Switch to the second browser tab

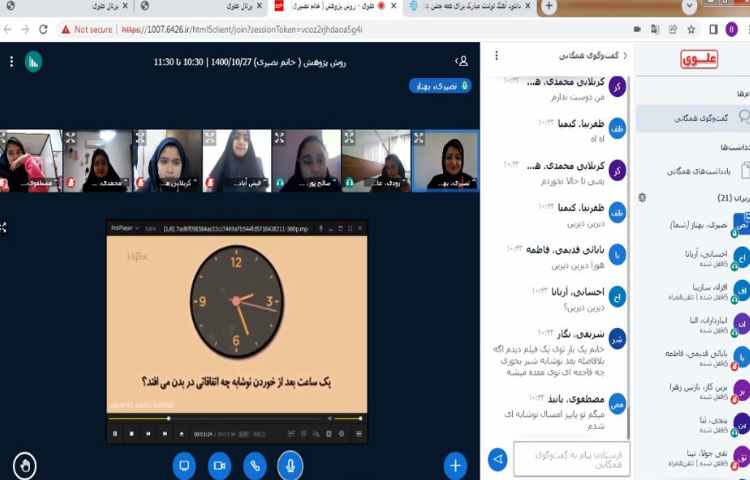point(202,6)
